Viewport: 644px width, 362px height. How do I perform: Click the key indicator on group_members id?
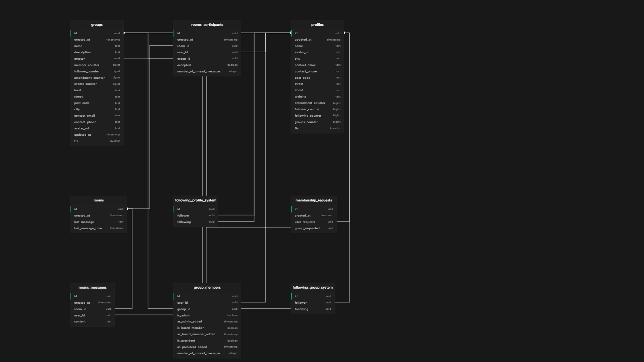[x=174, y=296]
